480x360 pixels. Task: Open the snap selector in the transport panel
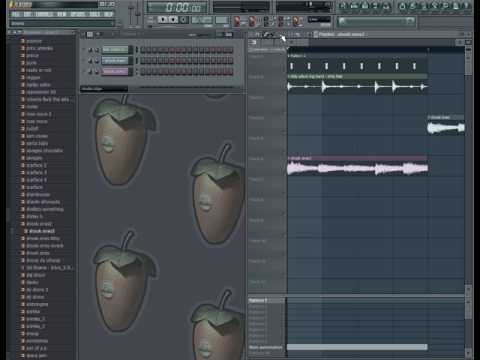point(319,20)
